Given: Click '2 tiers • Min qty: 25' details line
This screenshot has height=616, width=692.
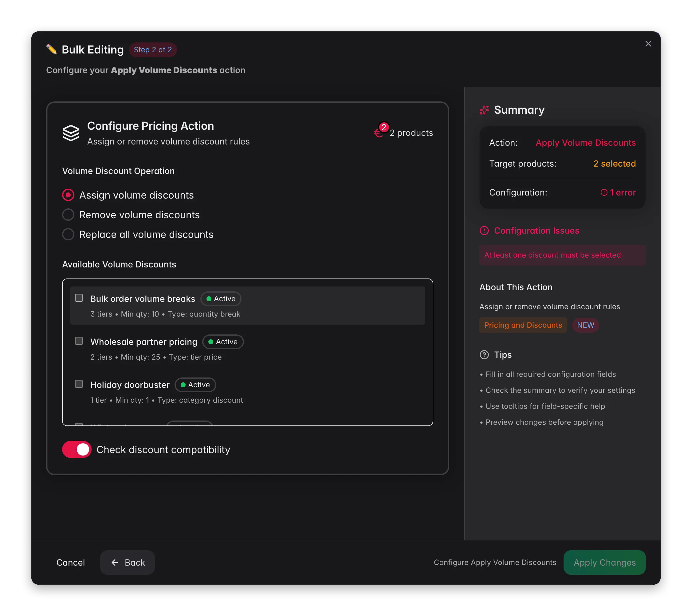Looking at the screenshot, I should tap(156, 357).
